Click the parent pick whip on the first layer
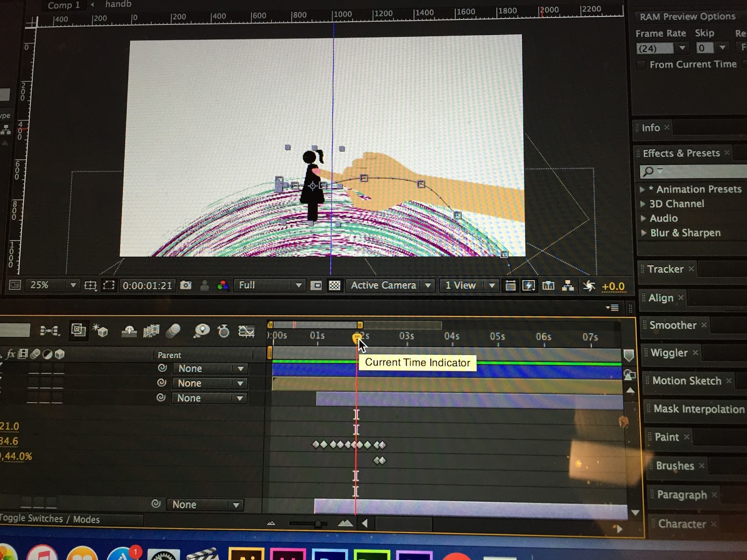Image resolution: width=747 pixels, height=560 pixels. pyautogui.click(x=162, y=368)
